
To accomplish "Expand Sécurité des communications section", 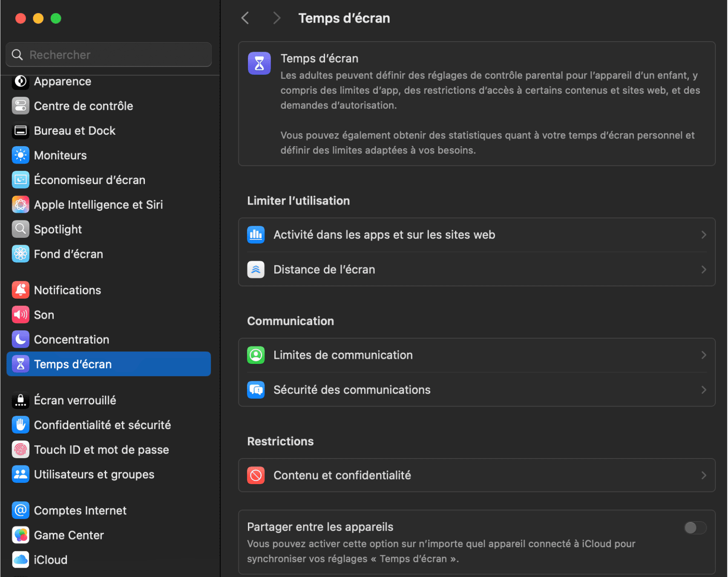I will (704, 389).
